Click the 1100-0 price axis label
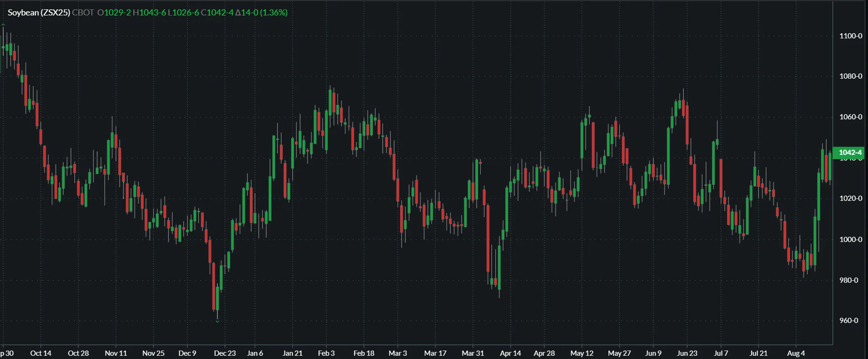This screenshot has width=868, height=359. [x=850, y=36]
